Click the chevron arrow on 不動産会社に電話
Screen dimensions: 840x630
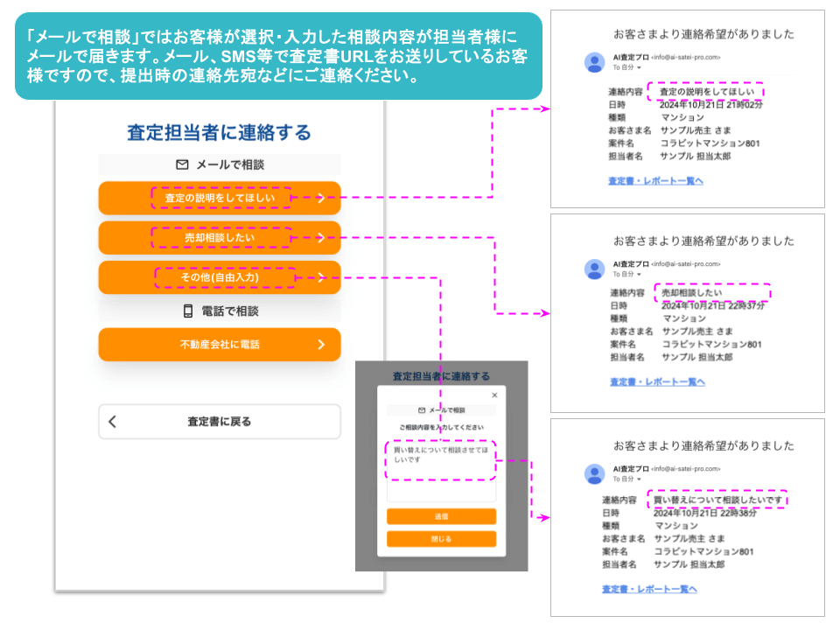321,345
